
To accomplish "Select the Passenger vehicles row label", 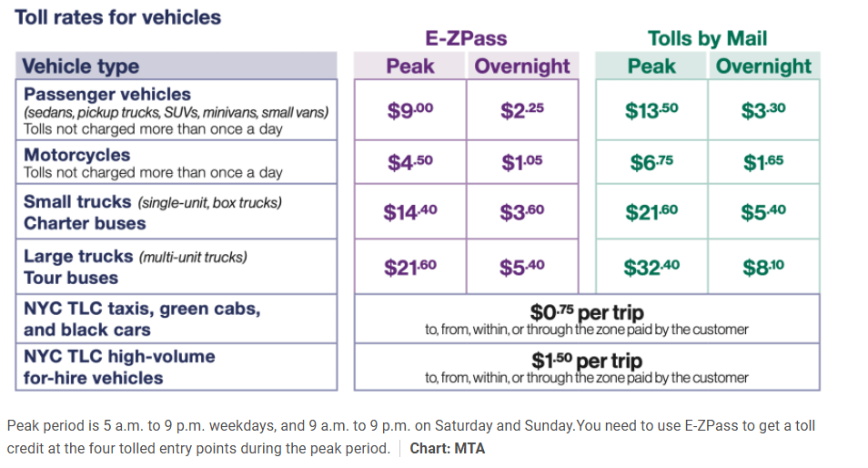I will pos(107,95).
